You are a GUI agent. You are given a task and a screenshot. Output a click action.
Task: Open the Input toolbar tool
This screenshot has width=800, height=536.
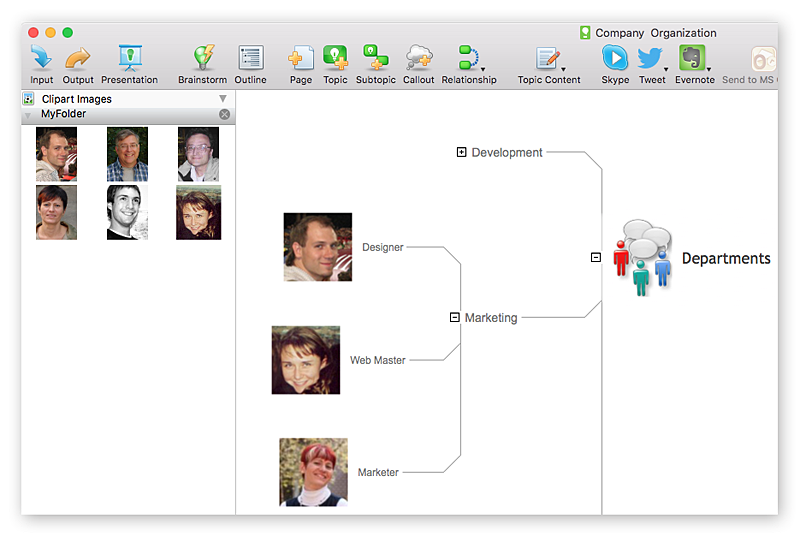(41, 64)
